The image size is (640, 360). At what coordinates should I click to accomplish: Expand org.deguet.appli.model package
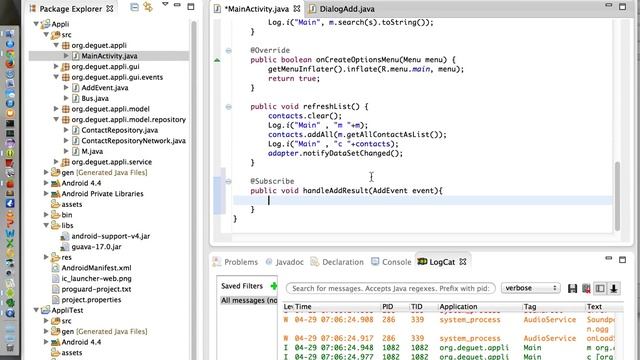pos(56,109)
